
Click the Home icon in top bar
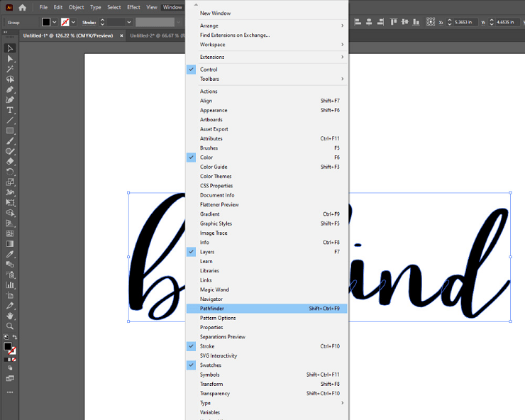tap(23, 7)
